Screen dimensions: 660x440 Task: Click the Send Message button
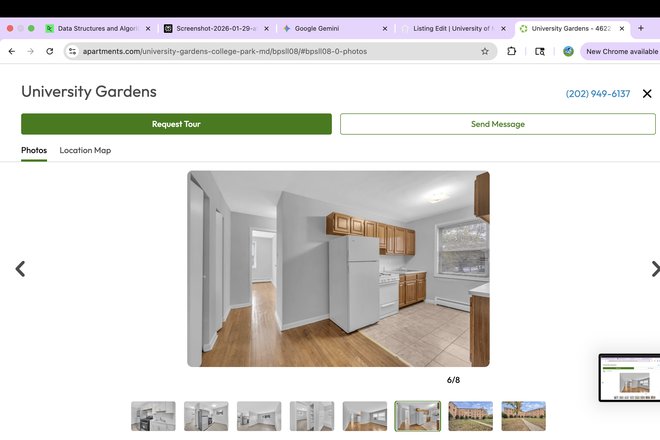click(x=498, y=124)
